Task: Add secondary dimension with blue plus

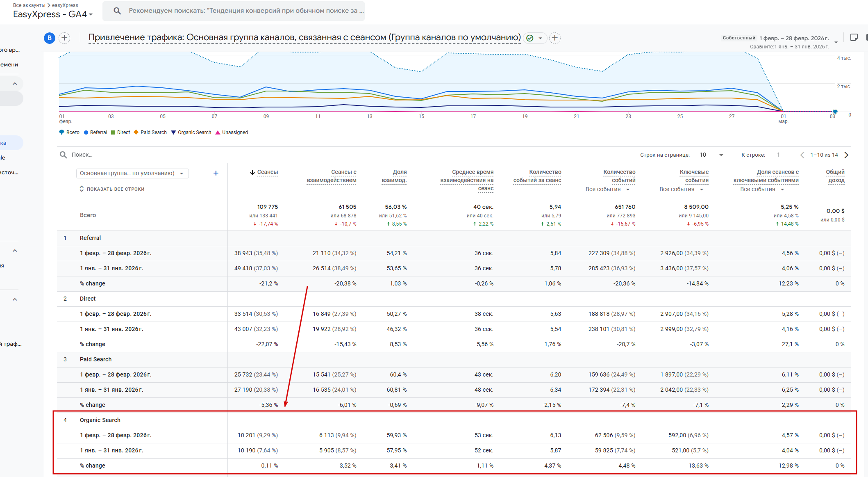Action: pos(216,173)
